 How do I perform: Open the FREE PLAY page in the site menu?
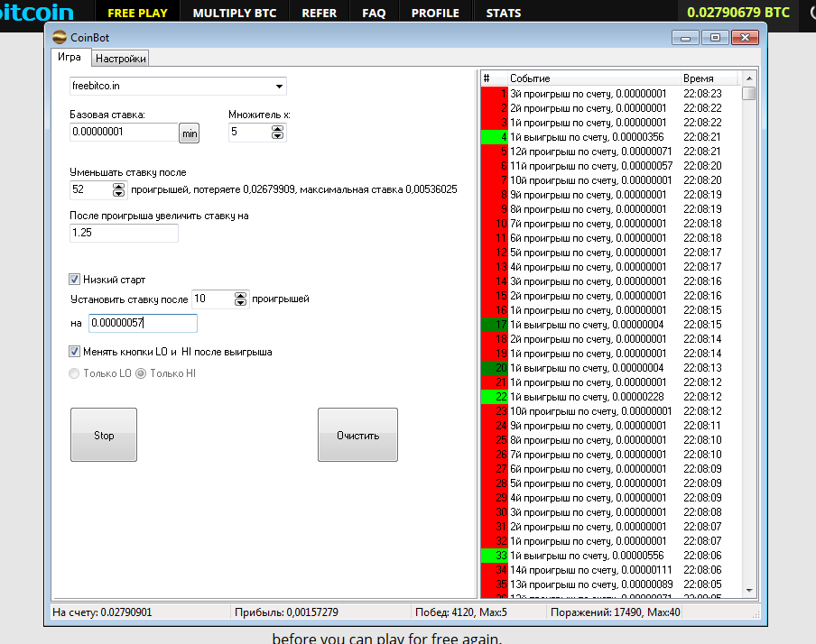pos(137,13)
